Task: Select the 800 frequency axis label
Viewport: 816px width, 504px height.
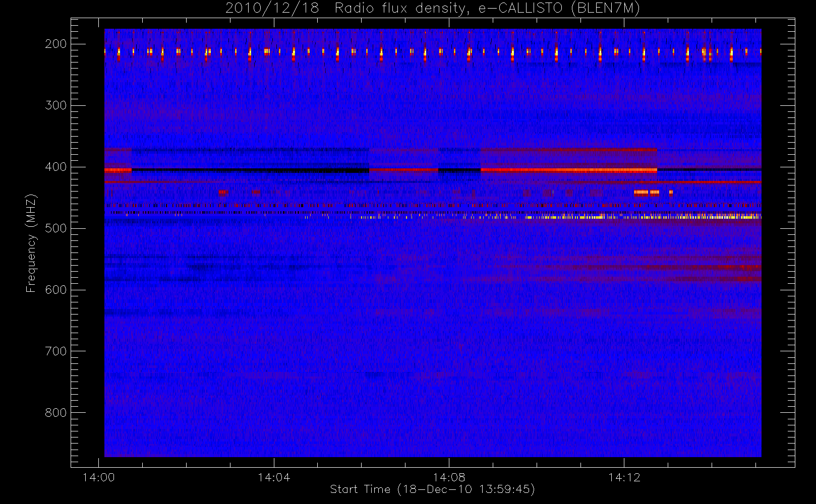Action: [56, 413]
